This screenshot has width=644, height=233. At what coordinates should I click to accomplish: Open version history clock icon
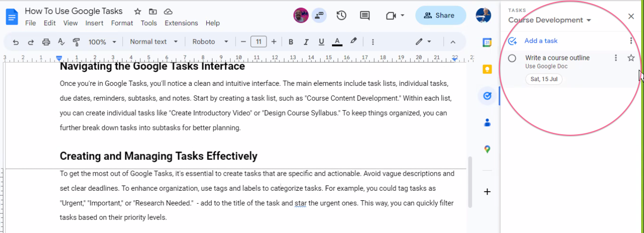click(341, 16)
